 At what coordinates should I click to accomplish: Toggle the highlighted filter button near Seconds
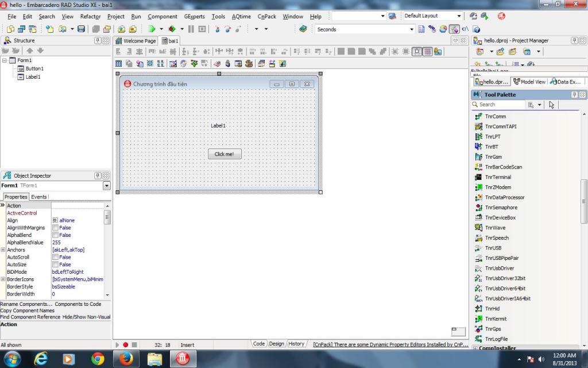pyautogui.click(x=454, y=29)
